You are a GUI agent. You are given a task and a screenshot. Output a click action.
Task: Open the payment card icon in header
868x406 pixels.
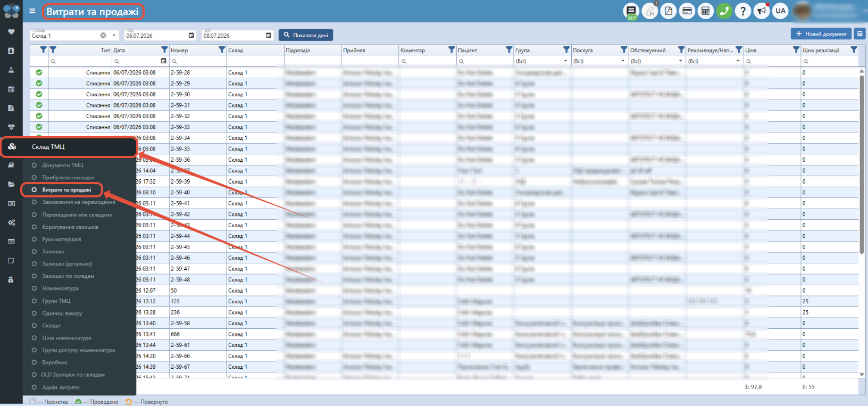tap(687, 11)
